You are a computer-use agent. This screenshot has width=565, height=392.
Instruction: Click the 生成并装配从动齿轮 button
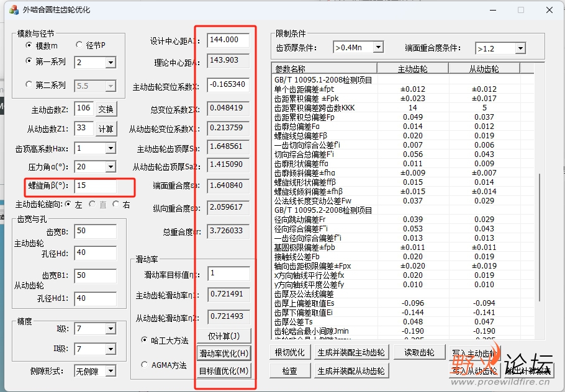pos(351,370)
